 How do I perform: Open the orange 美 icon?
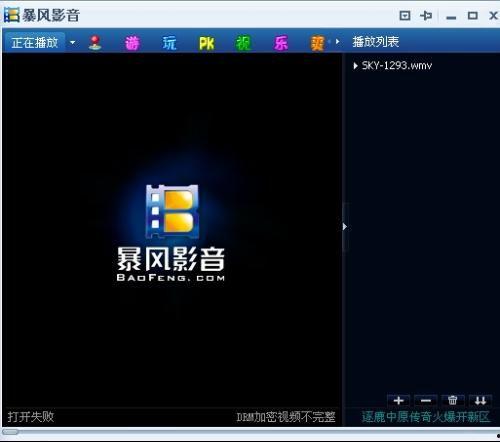click(x=317, y=43)
